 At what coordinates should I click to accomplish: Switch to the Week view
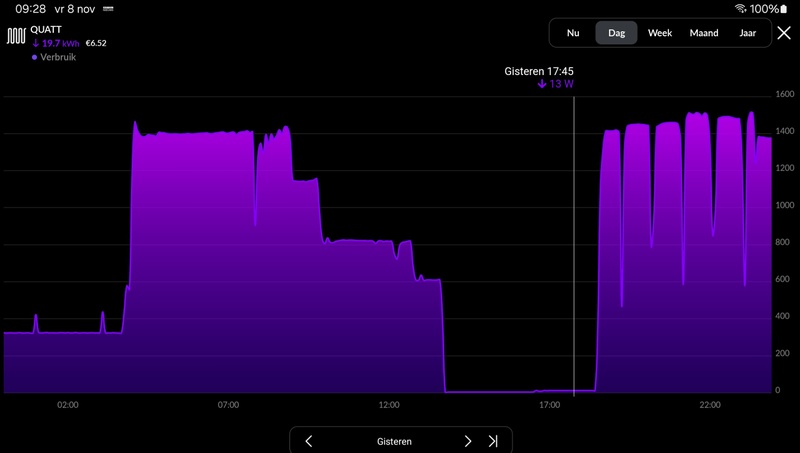coord(660,33)
